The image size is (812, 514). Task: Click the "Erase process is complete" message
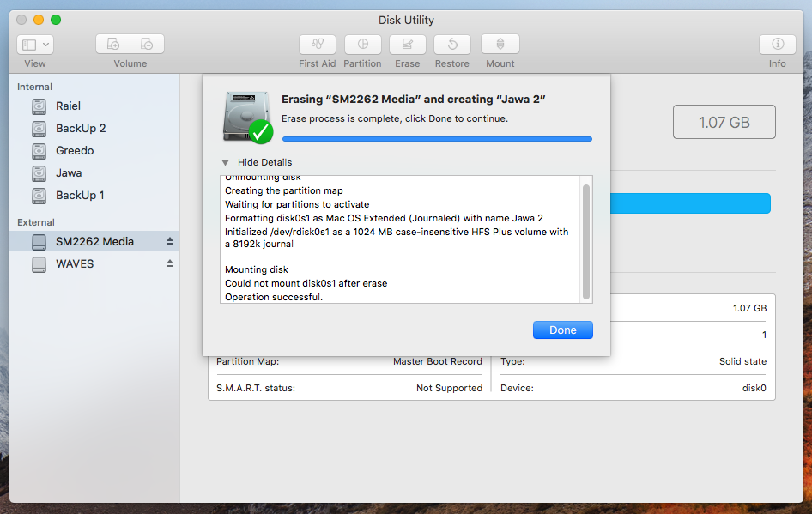coord(395,118)
